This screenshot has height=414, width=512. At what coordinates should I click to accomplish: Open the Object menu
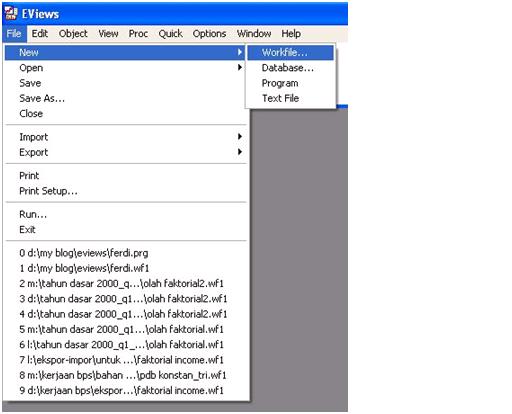(73, 34)
